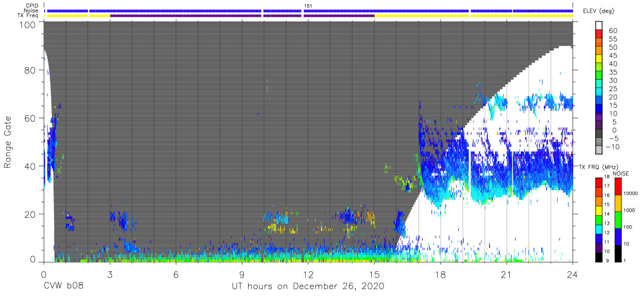Click the x-axis tick label 15
The image size is (644, 297).
tap(374, 274)
